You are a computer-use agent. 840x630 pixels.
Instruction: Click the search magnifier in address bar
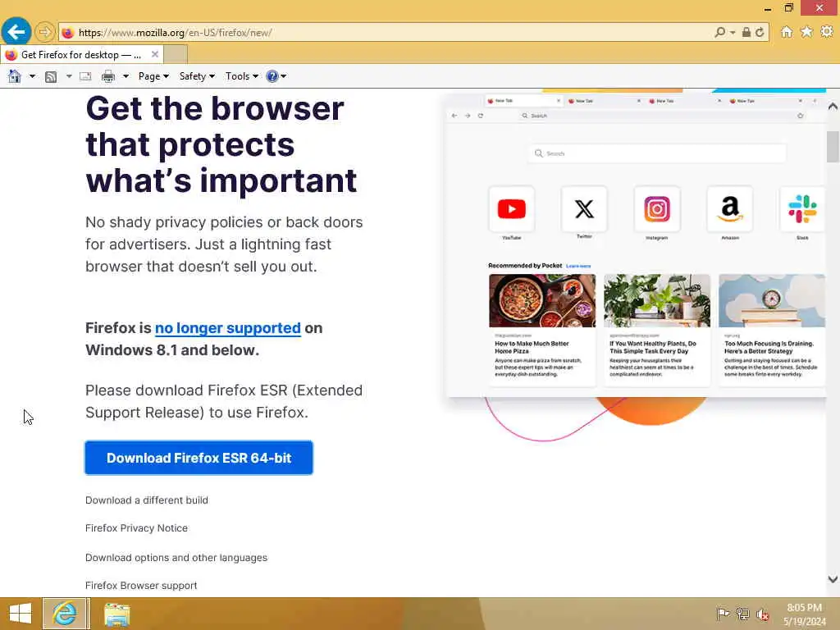(x=720, y=32)
